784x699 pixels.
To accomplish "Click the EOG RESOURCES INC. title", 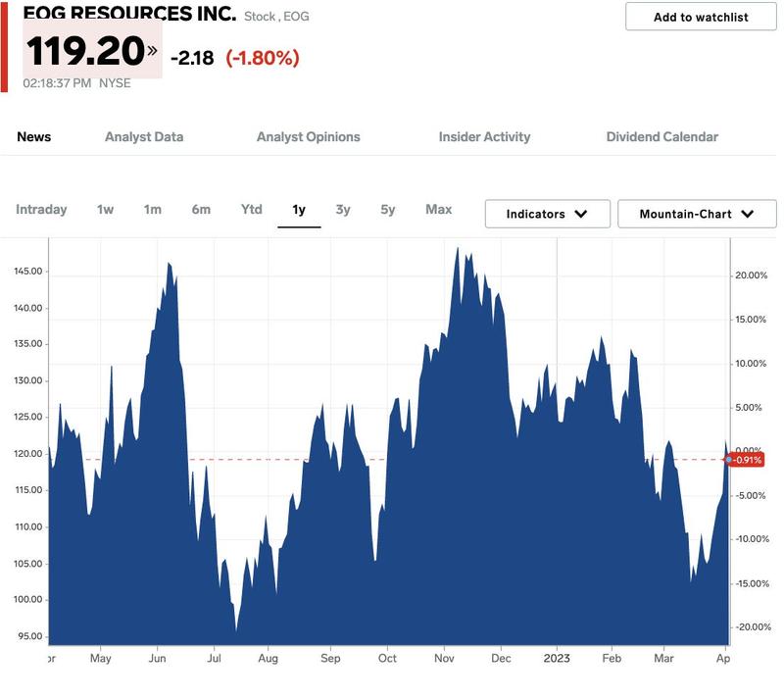I will click(129, 14).
